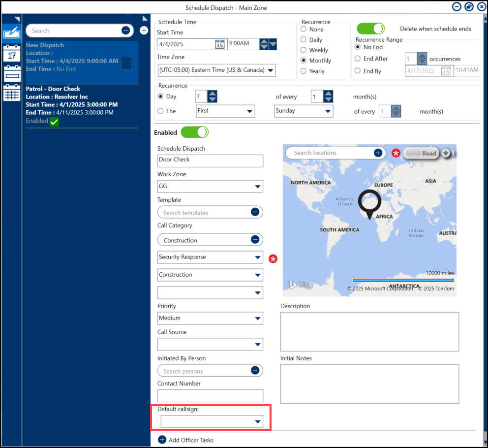The height and width of the screenshot is (448, 488).
Task: Select the Weekly recurrence radio button
Action: 304,50
